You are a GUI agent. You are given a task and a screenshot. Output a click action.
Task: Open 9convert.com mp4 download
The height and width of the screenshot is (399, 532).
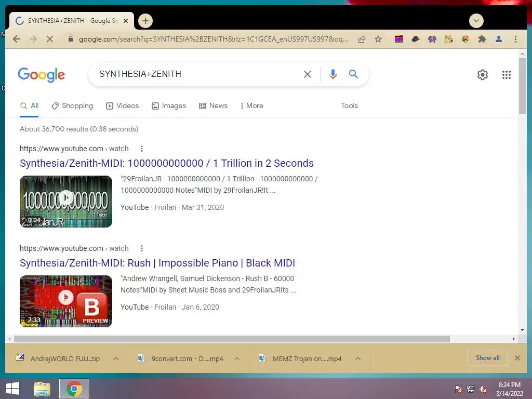[181, 358]
